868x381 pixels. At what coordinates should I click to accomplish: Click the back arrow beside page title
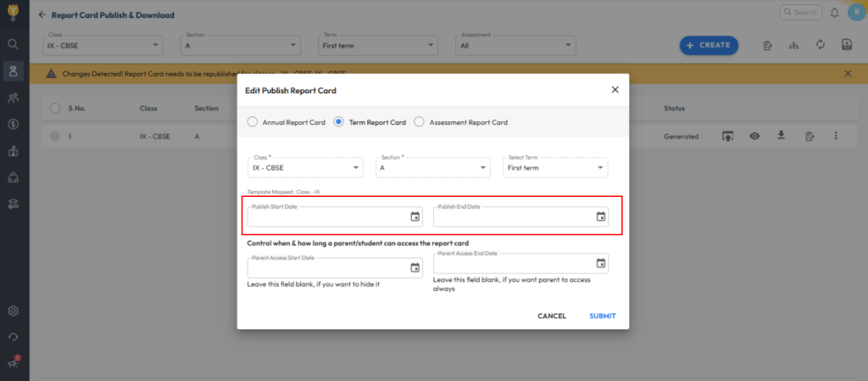42,15
